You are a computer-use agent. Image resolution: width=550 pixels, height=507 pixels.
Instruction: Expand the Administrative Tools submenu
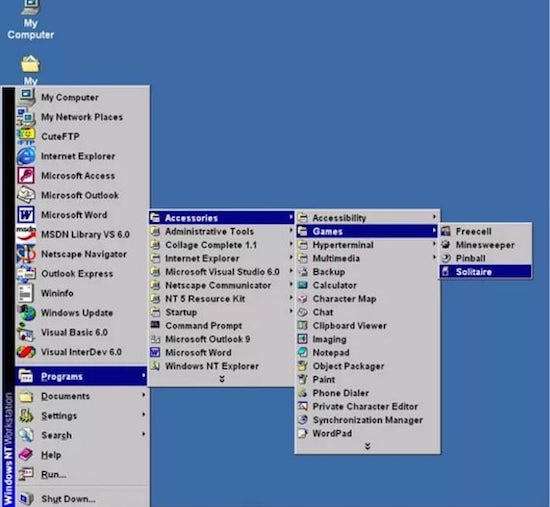click(x=222, y=231)
